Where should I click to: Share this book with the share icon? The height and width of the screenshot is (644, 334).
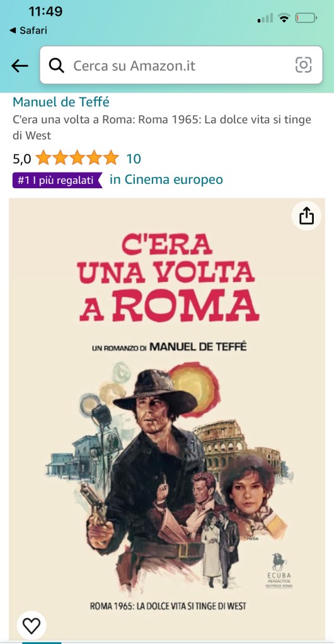tap(306, 216)
